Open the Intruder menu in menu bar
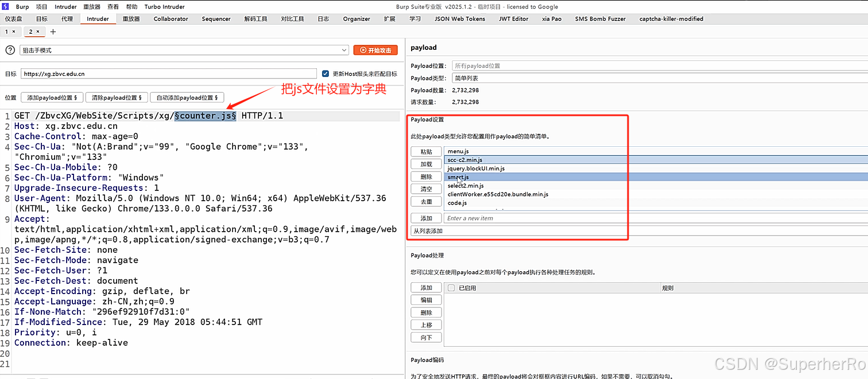Image resolution: width=868 pixels, height=379 pixels. 65,7
